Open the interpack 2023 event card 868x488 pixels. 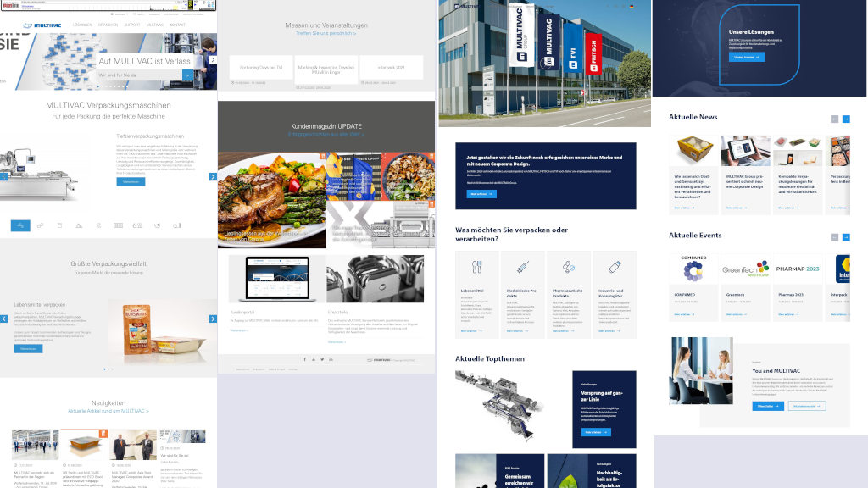[x=392, y=68]
